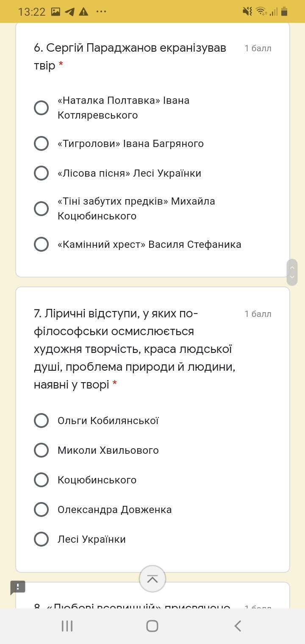Open recent apps navigation button
The height and width of the screenshot is (644, 305).
click(67, 626)
